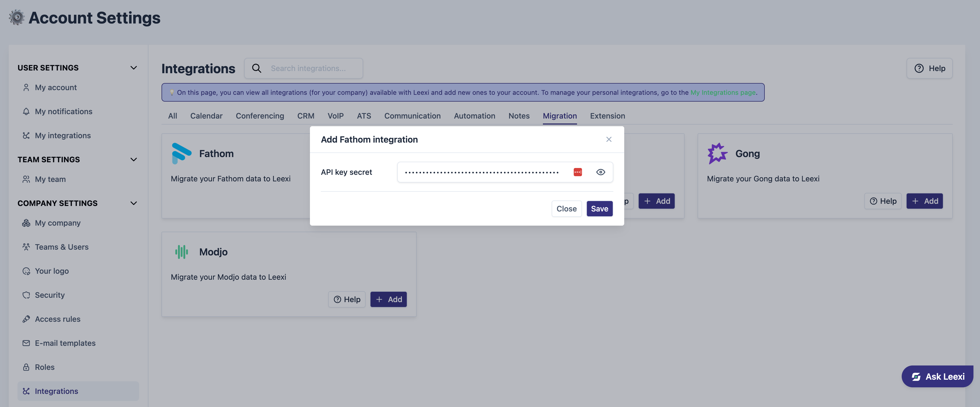Click the red password manager icon in API key field
The image size is (980, 407).
578,172
